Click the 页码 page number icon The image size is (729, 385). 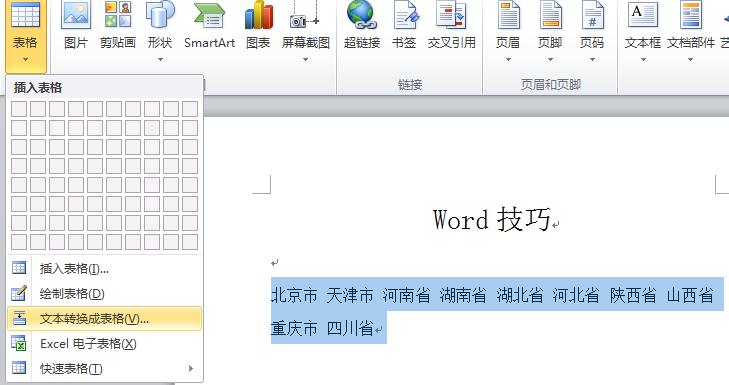[592, 15]
